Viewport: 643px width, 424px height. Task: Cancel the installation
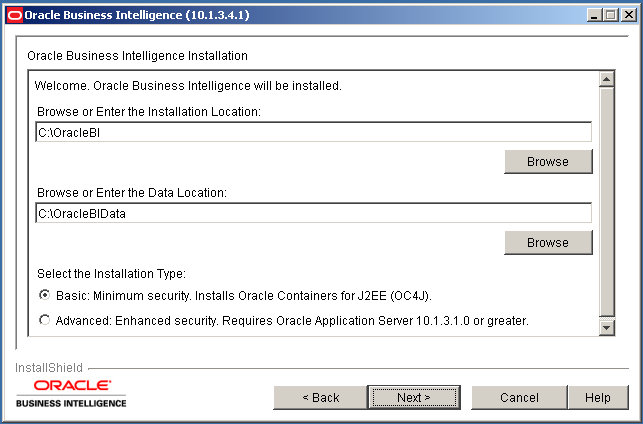(519, 397)
